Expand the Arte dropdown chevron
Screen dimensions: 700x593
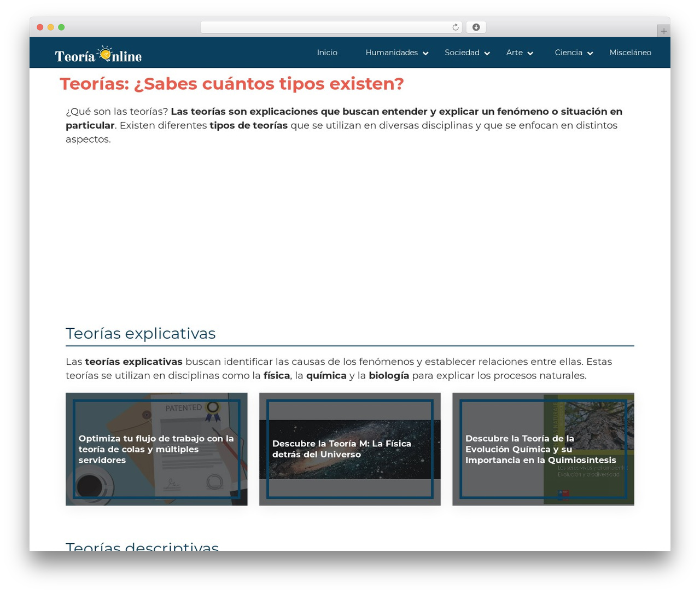pos(530,53)
